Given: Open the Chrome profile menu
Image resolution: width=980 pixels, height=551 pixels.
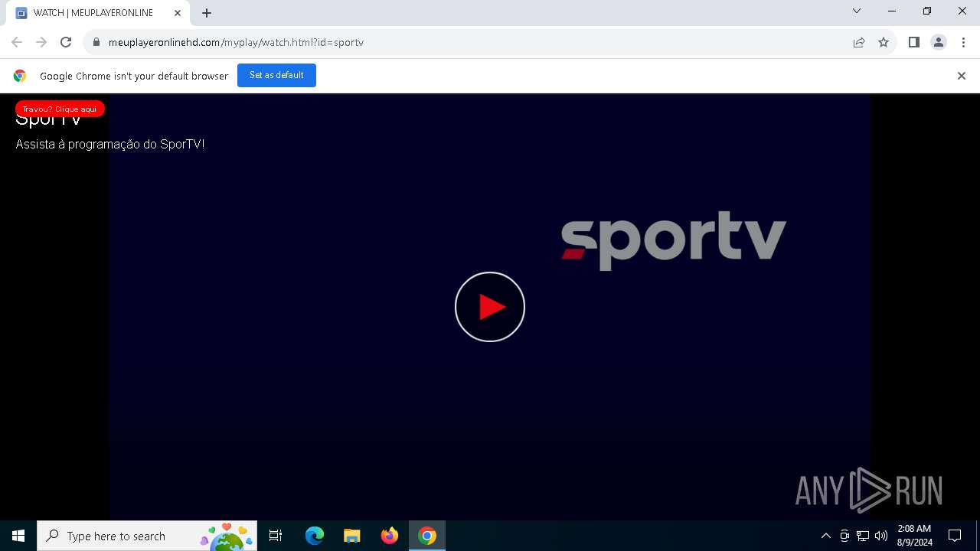Looking at the screenshot, I should 939,42.
